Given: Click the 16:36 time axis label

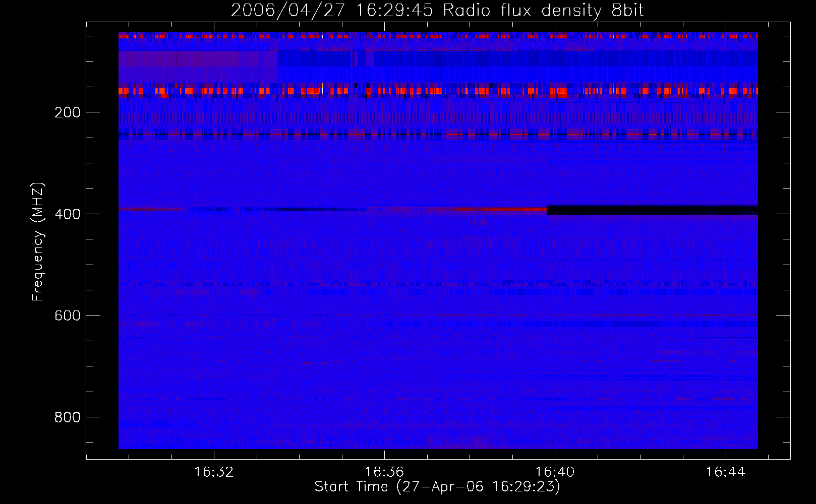Looking at the screenshot, I should [385, 472].
